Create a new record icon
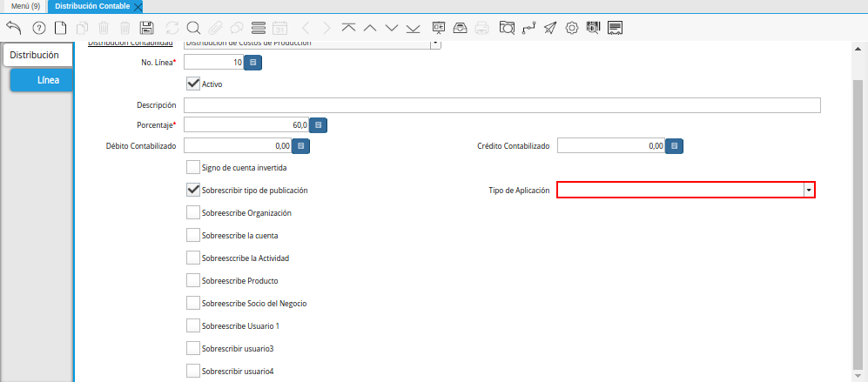 [60, 28]
